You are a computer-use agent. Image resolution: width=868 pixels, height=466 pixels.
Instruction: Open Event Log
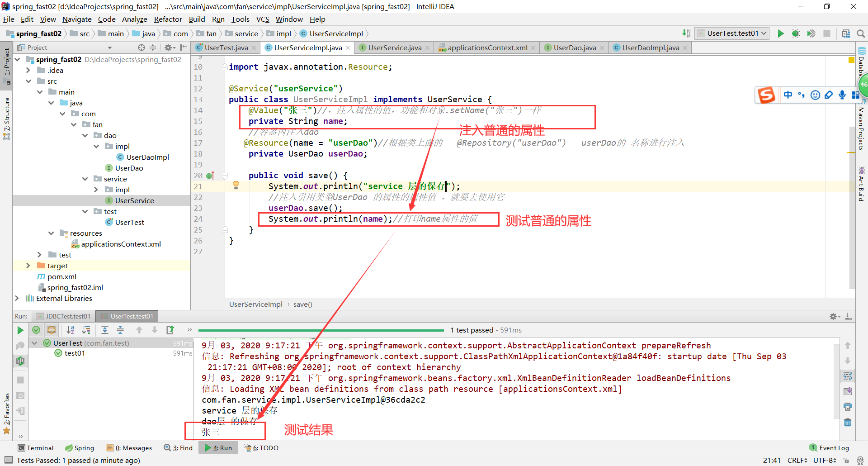click(829, 448)
